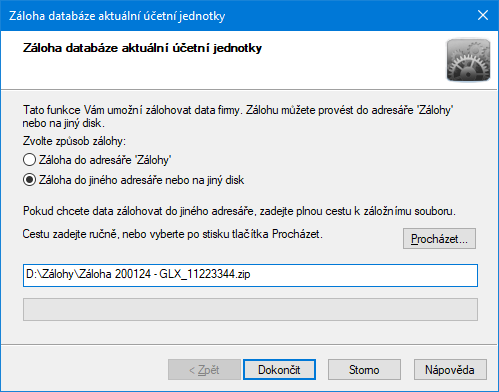Click the gears icon in the header

[468, 60]
